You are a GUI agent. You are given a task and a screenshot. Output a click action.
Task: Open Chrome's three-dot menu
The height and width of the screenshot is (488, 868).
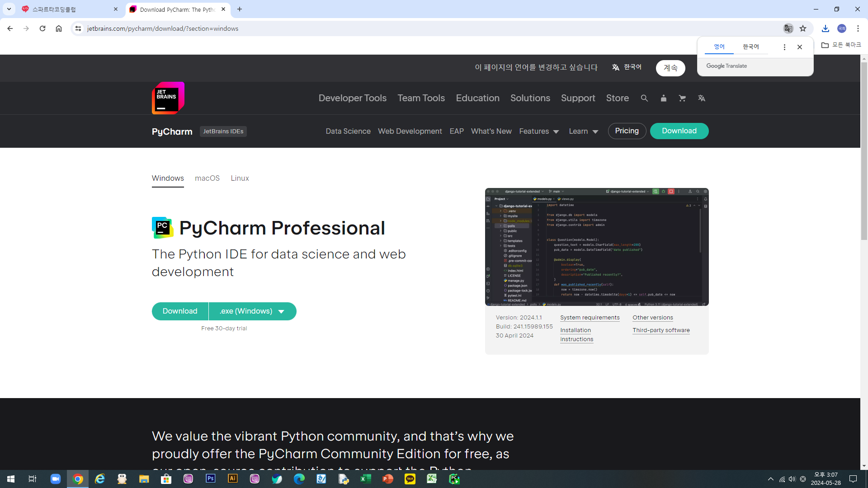pyautogui.click(x=858, y=28)
